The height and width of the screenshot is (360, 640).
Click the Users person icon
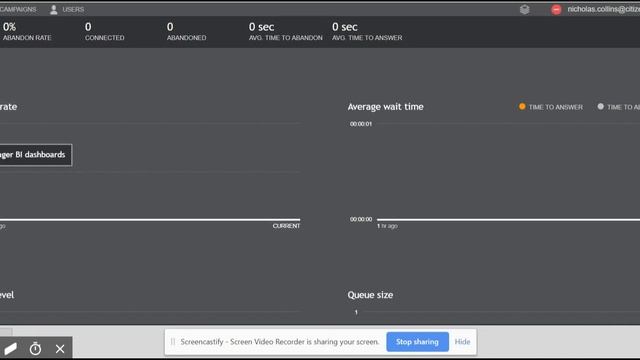pyautogui.click(x=53, y=9)
